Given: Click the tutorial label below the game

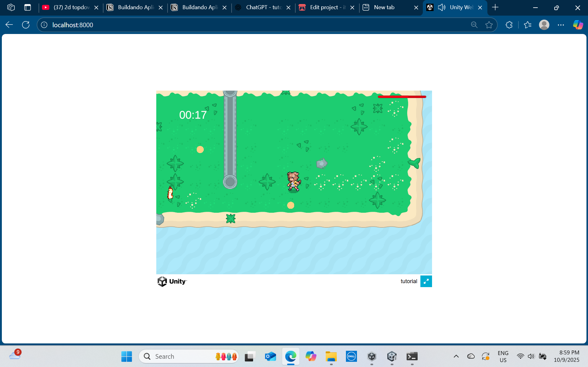Looking at the screenshot, I should 409,281.
